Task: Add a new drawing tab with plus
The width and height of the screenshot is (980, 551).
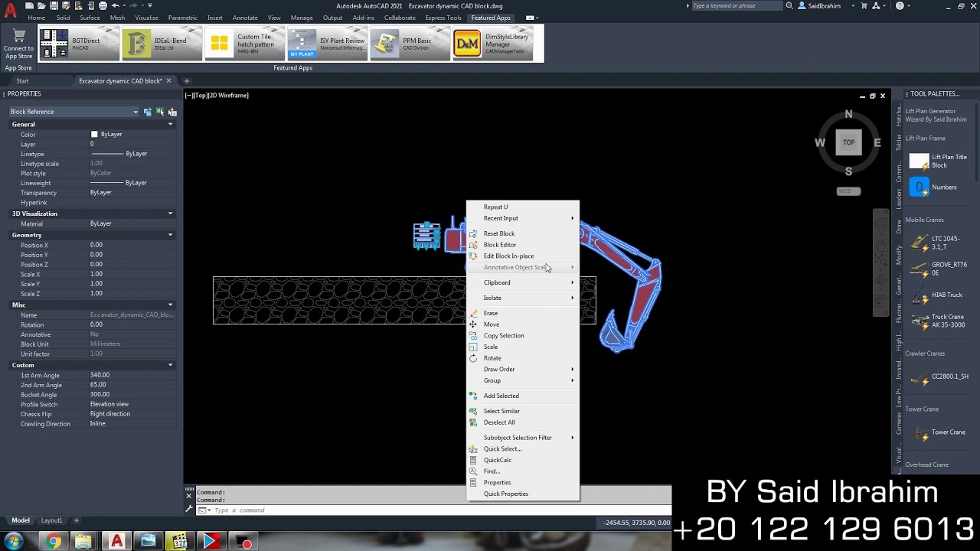Action: 186,80
